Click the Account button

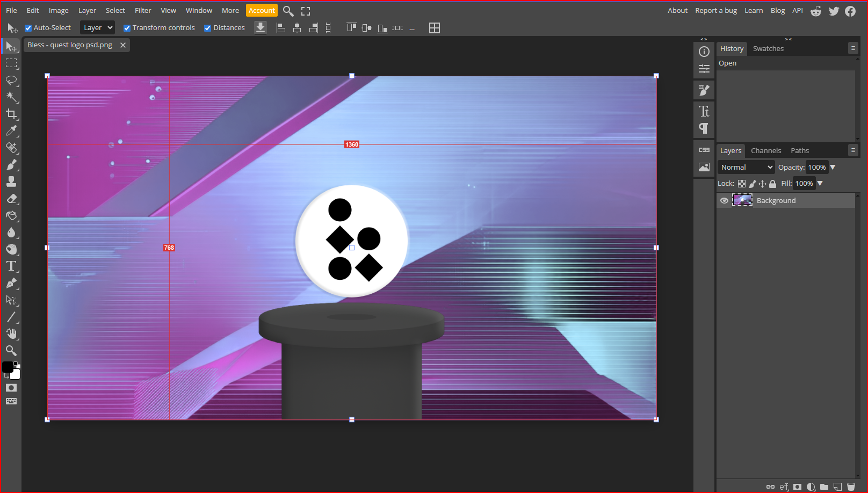click(262, 11)
